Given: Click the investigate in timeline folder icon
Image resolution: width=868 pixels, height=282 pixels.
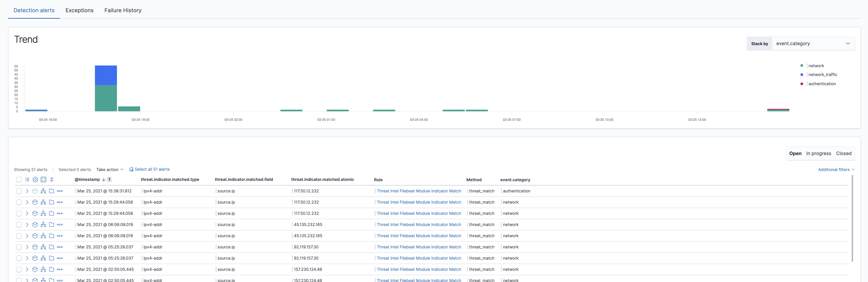Looking at the screenshot, I should click(x=51, y=191).
